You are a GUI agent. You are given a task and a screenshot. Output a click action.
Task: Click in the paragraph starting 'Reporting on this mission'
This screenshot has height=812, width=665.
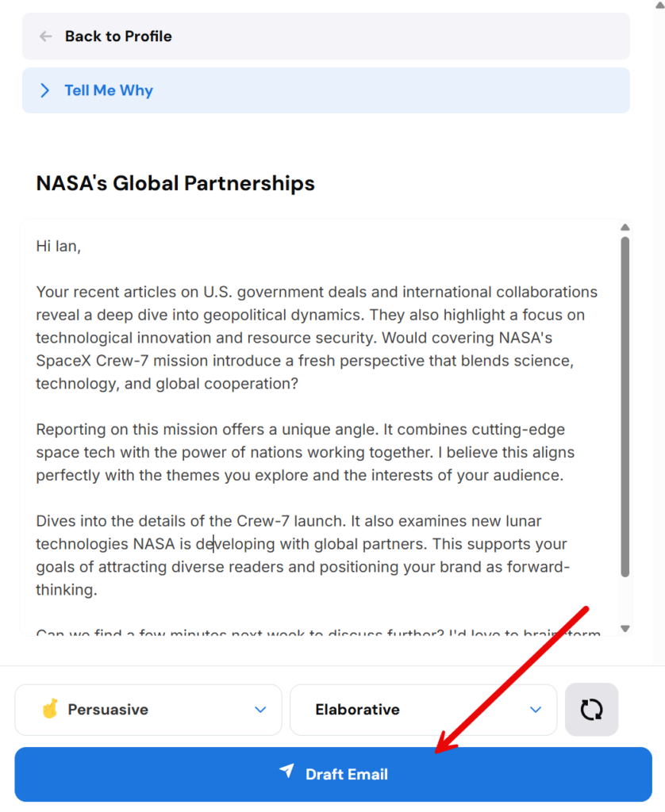pos(306,452)
